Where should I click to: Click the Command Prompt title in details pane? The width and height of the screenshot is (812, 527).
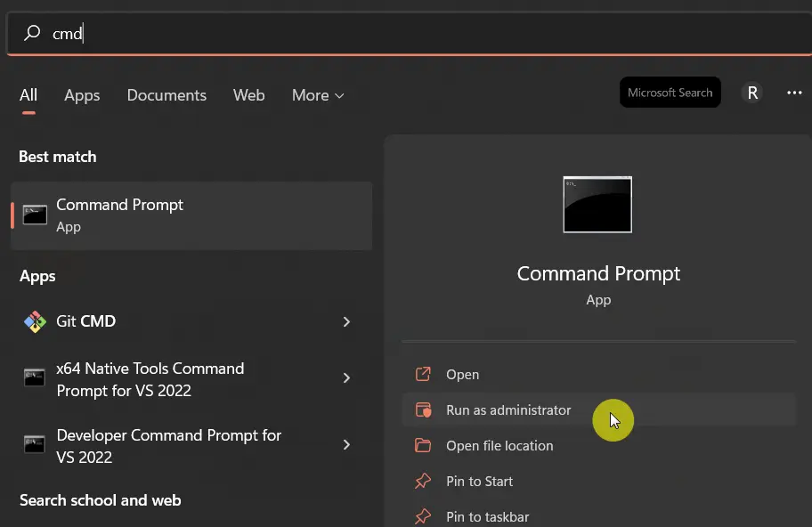(x=598, y=274)
